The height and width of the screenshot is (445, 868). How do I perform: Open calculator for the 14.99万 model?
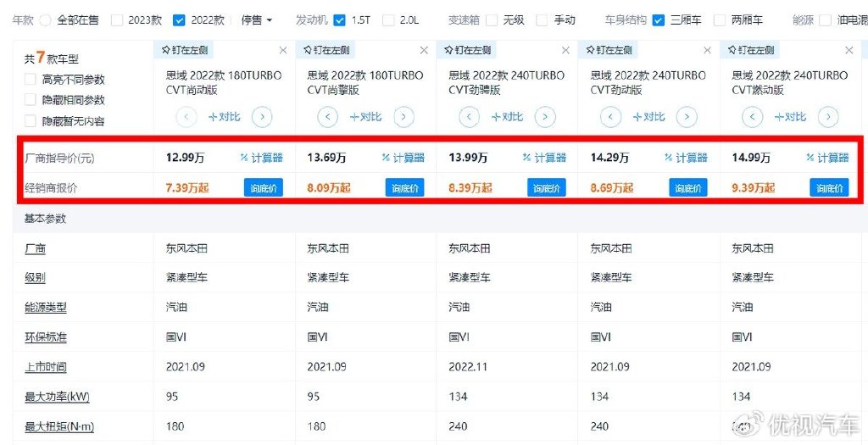click(x=827, y=158)
